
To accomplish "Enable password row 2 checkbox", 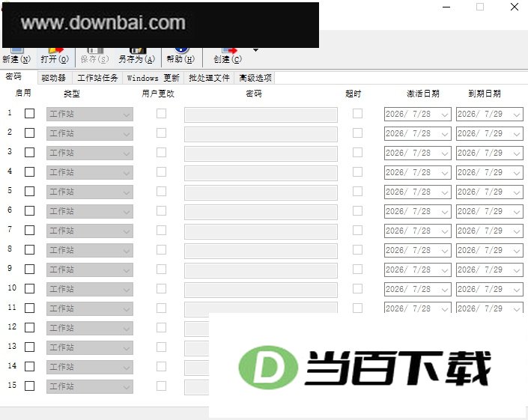I will 30,133.
